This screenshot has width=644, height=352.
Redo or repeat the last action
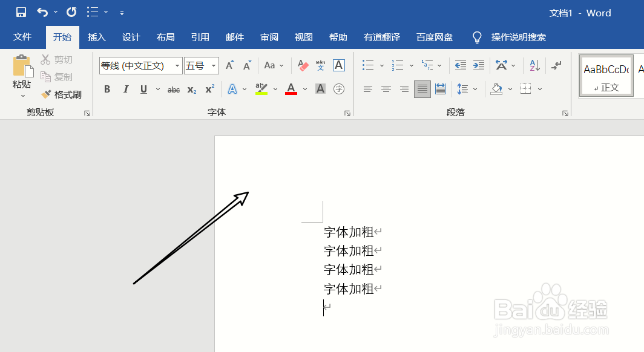(x=71, y=12)
